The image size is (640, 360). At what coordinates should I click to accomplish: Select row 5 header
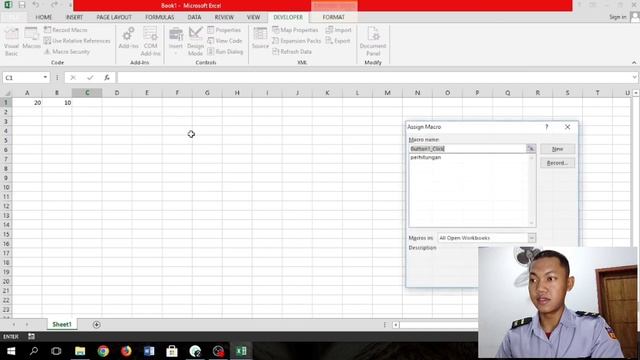(6, 140)
